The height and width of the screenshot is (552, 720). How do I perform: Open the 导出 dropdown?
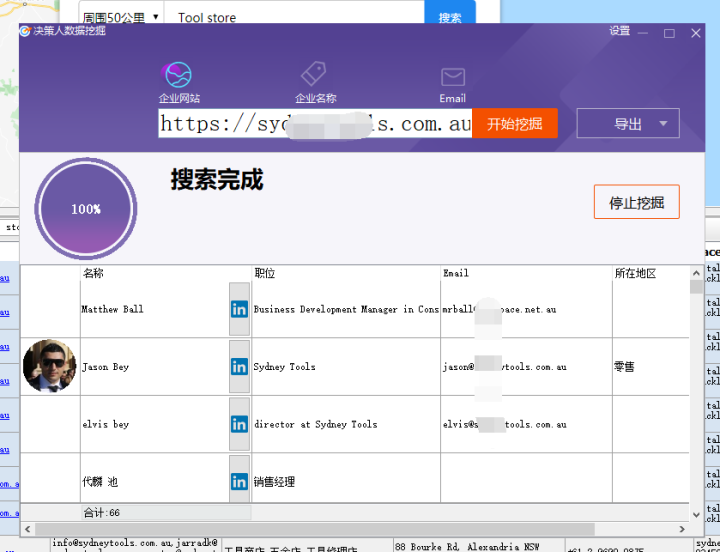[628, 123]
